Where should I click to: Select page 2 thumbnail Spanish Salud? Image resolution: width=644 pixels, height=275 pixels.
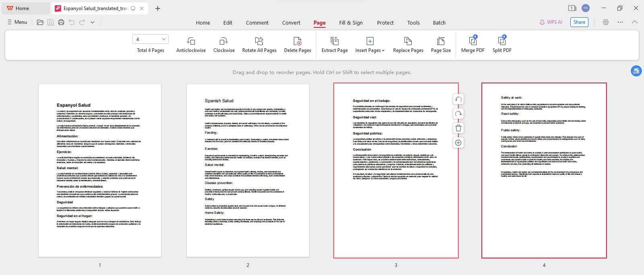(x=248, y=170)
